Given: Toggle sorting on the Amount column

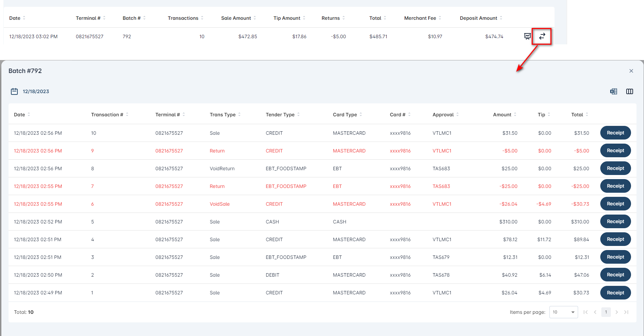Looking at the screenshot, I should click(x=516, y=115).
